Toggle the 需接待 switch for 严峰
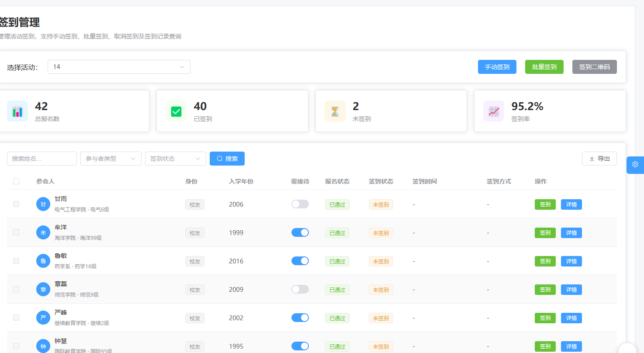This screenshot has height=353, width=644. coord(300,318)
